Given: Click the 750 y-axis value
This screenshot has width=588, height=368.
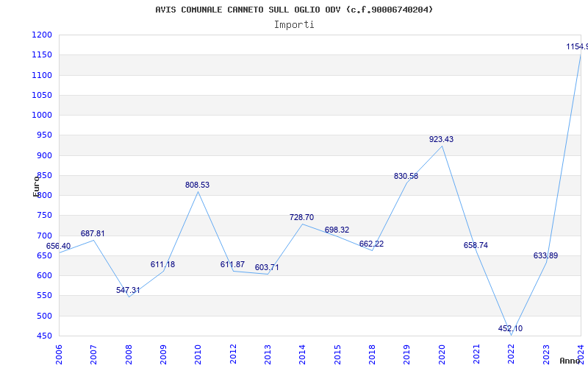Looking at the screenshot, I should point(45,215).
